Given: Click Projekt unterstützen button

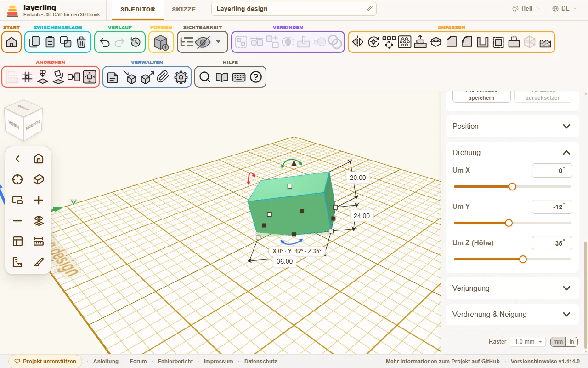Looking at the screenshot, I should point(45,362).
